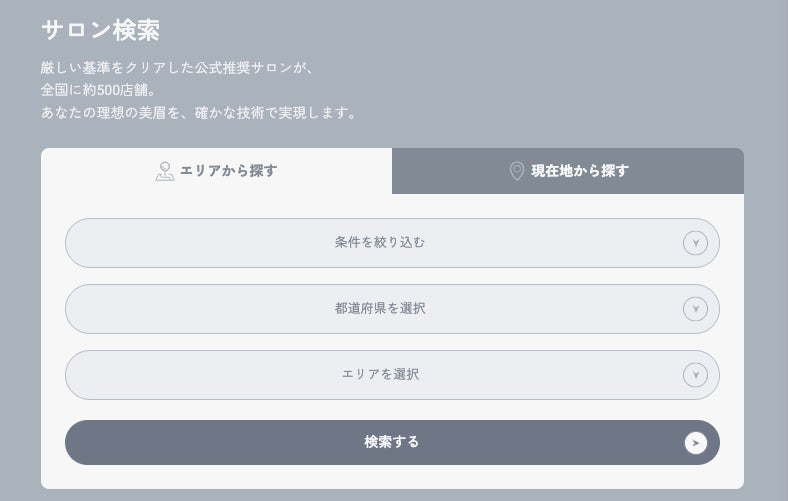Click the サロン検索 heading
This screenshot has width=788, height=501.
click(x=100, y=30)
